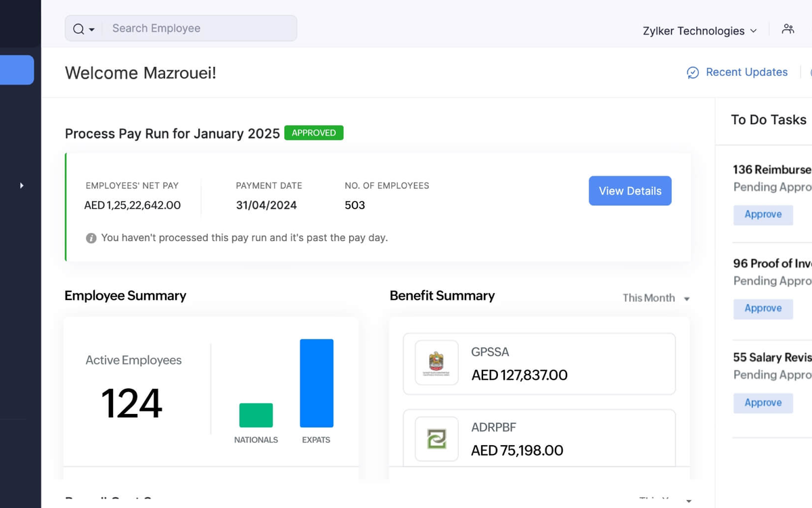Viewport: 812px width, 508px height.
Task: Click the payment date 31/04/2024
Action: (x=267, y=205)
